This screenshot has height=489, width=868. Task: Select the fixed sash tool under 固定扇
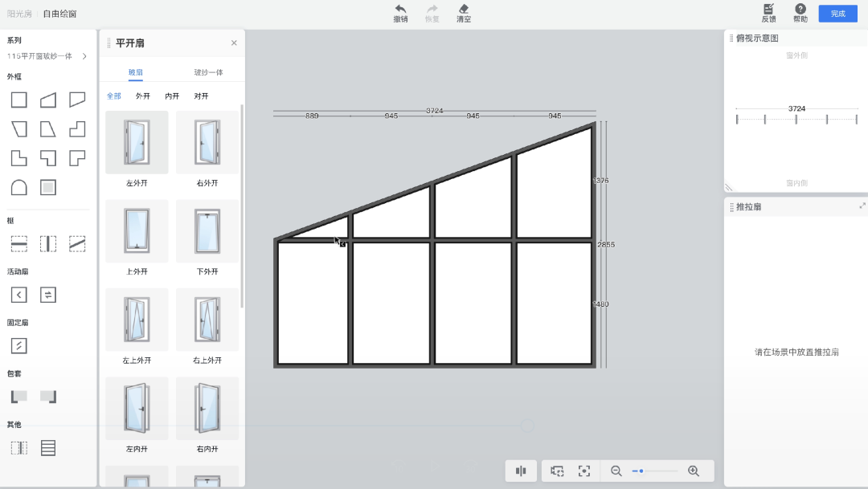tap(18, 346)
